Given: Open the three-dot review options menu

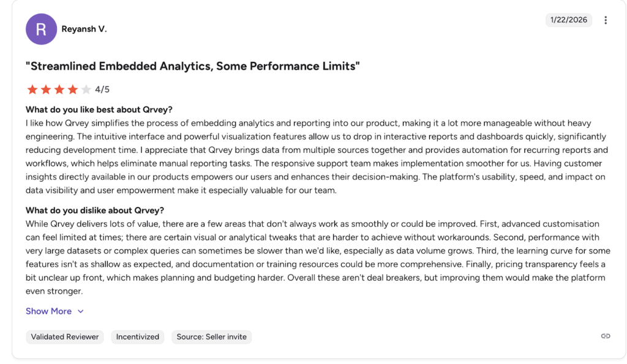Looking at the screenshot, I should [x=606, y=20].
